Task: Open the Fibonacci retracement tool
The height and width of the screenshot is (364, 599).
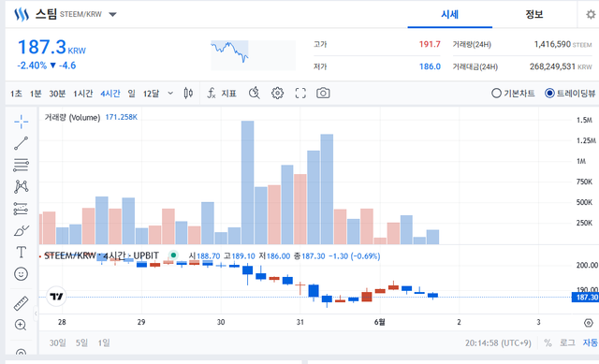Action: pos(21,165)
